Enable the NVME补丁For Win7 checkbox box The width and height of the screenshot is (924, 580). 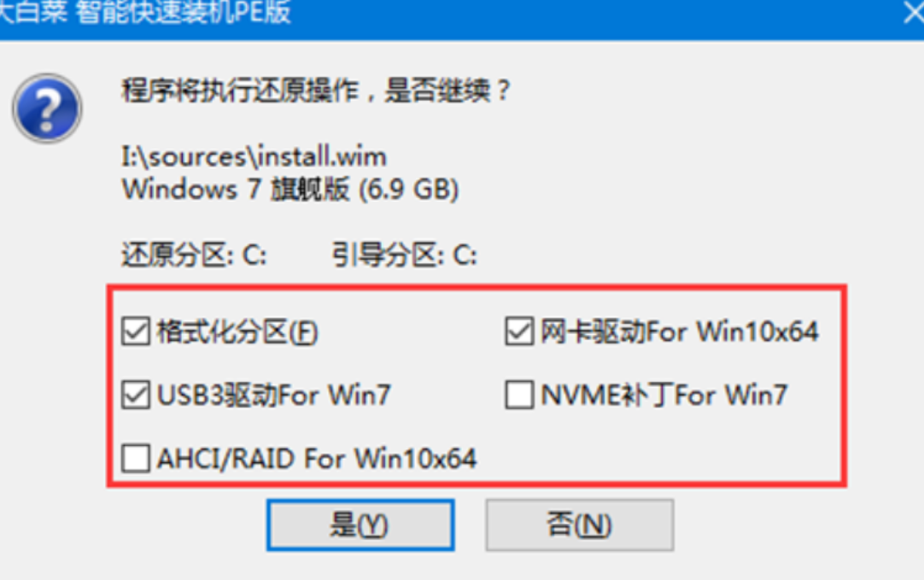pos(519,395)
